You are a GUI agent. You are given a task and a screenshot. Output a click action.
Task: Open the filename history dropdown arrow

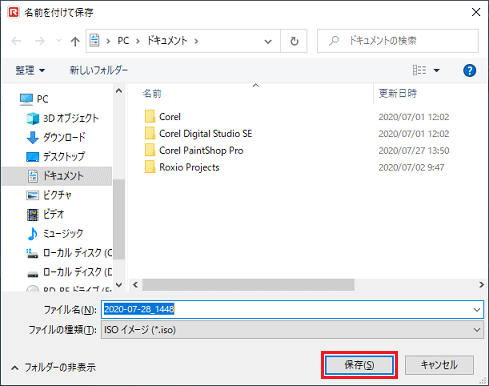coord(477,310)
